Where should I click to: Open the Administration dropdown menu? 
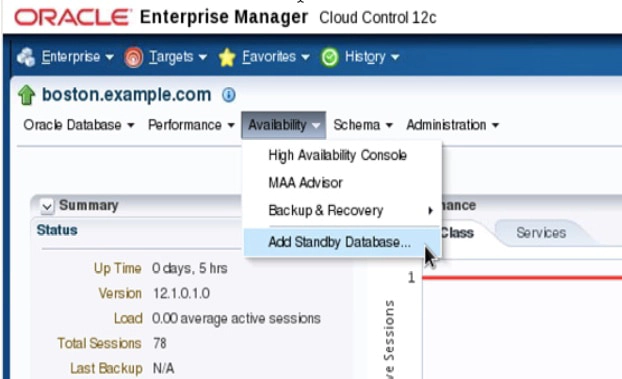click(453, 125)
